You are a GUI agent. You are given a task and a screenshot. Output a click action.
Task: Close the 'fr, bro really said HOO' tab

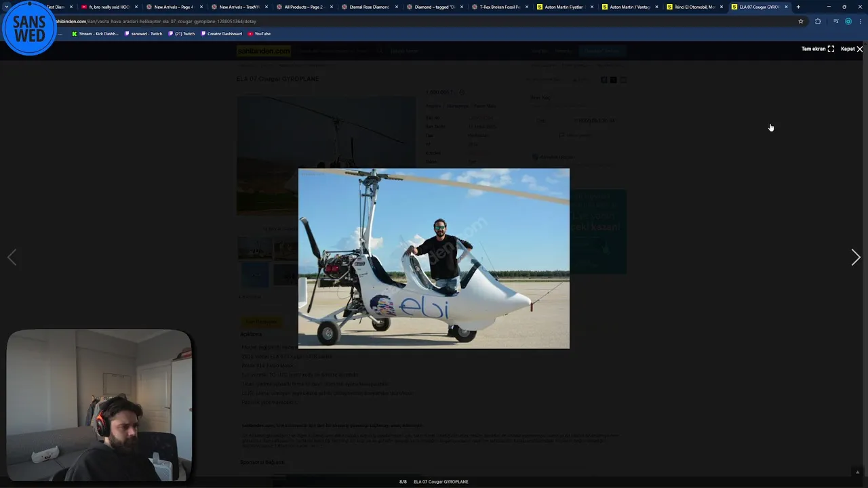[136, 7]
